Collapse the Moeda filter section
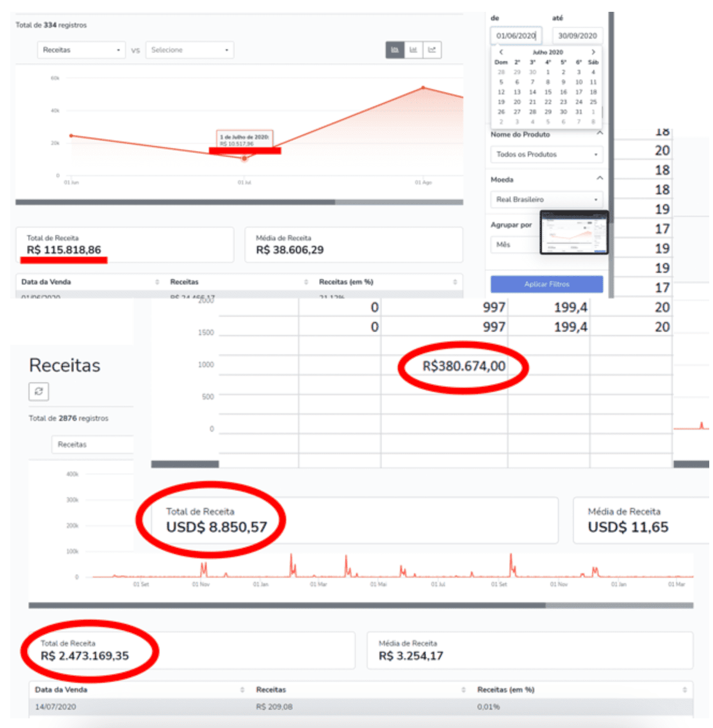This screenshot has height=728, width=713. 600,178
